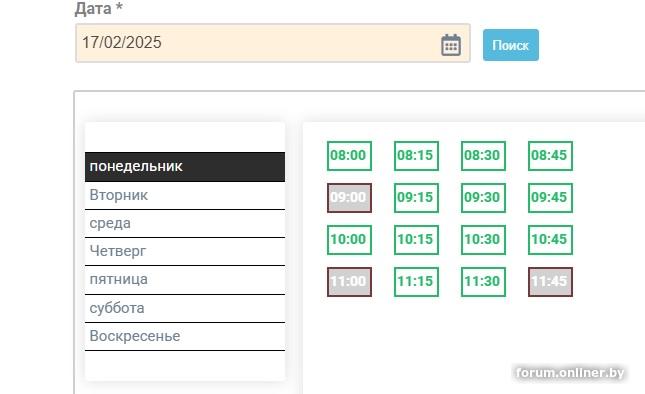The width and height of the screenshot is (645, 394).
Task: Click the unavailable 11:45 slot
Action: pyautogui.click(x=550, y=282)
